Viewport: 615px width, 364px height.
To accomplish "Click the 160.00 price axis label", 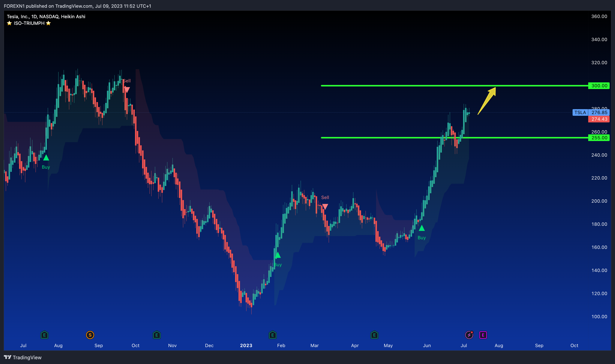I will tap(599, 247).
